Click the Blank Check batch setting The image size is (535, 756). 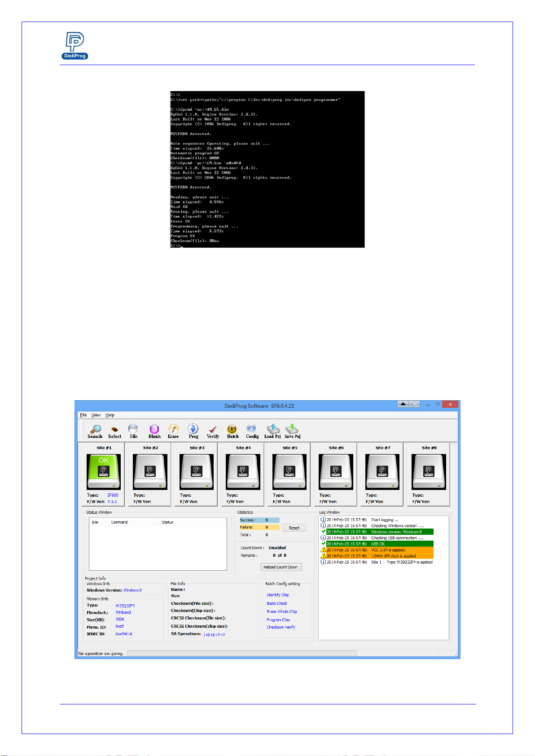click(277, 603)
